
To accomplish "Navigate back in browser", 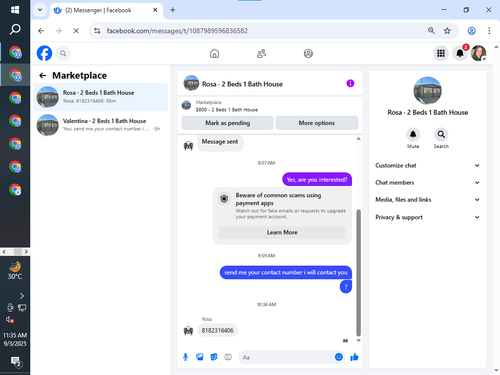I will point(41,31).
